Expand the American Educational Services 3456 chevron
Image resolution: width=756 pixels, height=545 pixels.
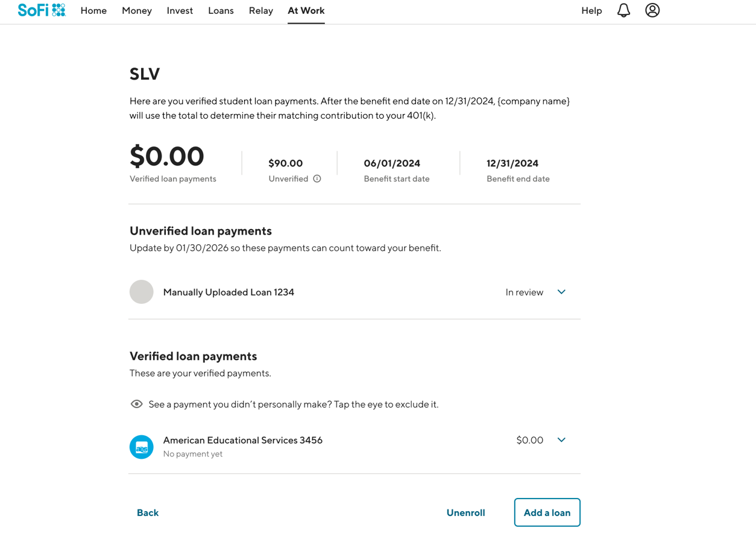point(561,440)
